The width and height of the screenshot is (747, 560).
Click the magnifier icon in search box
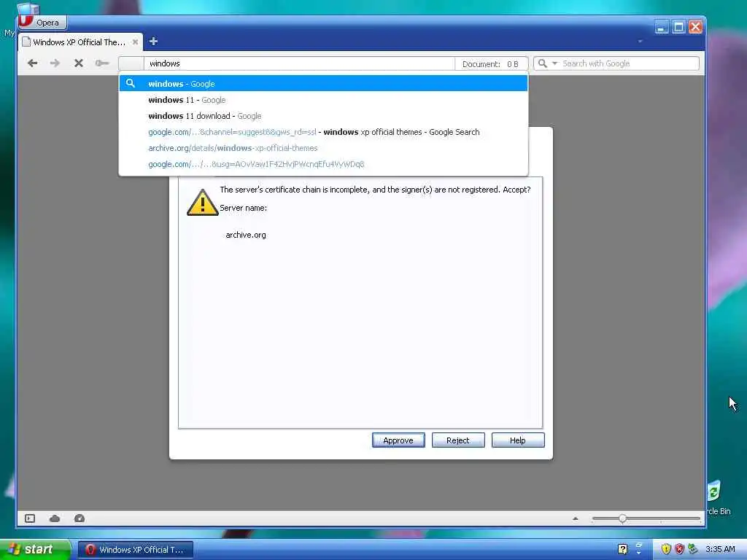[x=542, y=63]
